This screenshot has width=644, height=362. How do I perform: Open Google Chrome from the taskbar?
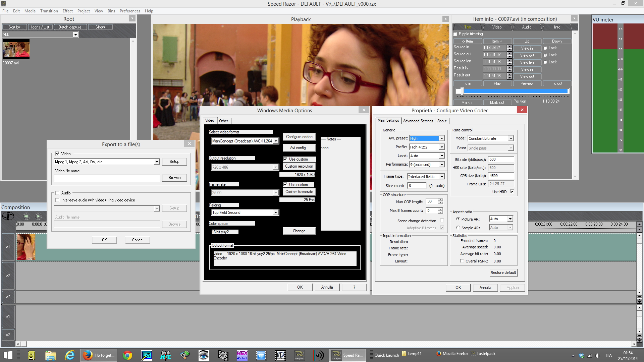click(127, 355)
